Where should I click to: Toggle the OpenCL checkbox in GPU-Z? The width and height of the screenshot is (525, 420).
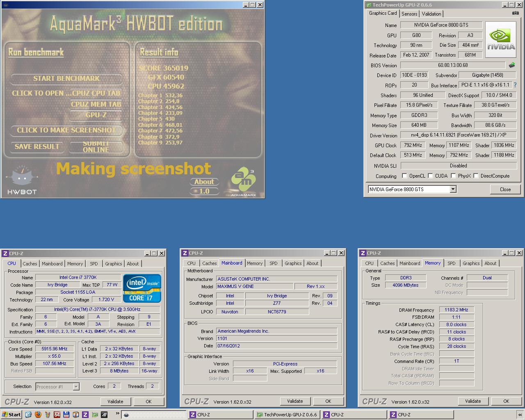[x=404, y=176]
